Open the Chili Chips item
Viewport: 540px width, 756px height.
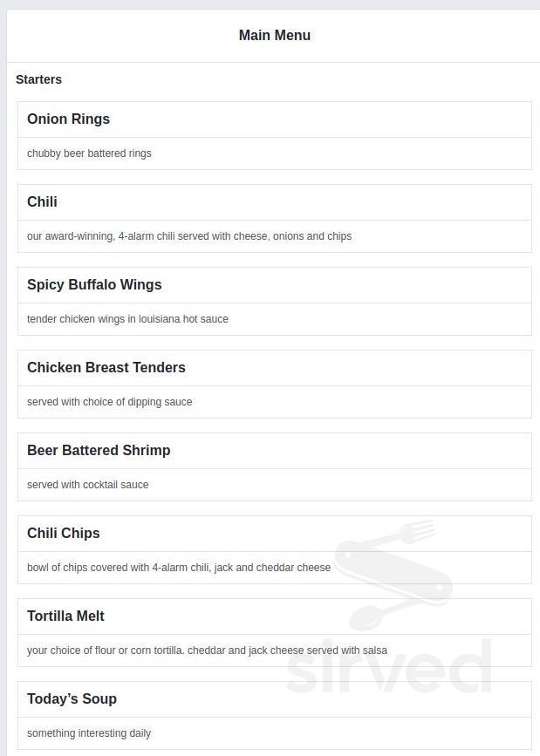pyautogui.click(x=63, y=534)
